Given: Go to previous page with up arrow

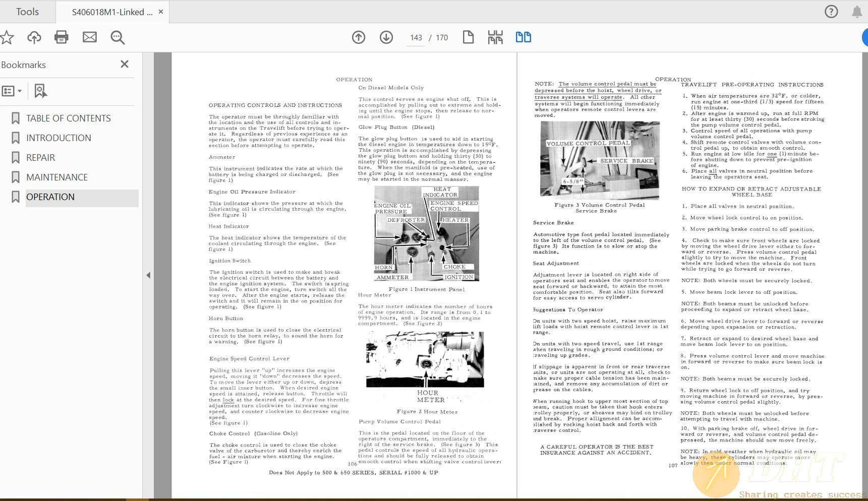Looking at the screenshot, I should coord(359,37).
